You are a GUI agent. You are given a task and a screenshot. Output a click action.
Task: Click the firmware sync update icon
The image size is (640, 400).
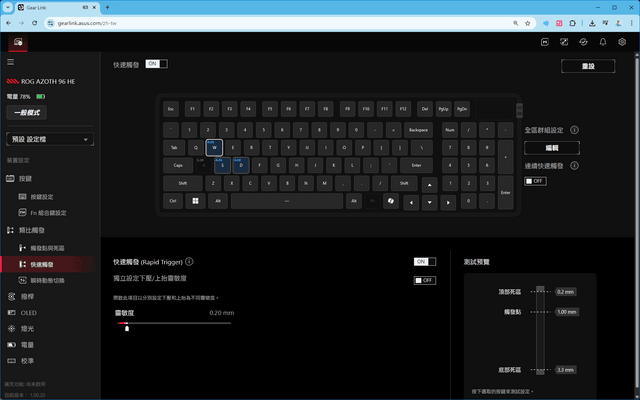pyautogui.click(x=583, y=42)
